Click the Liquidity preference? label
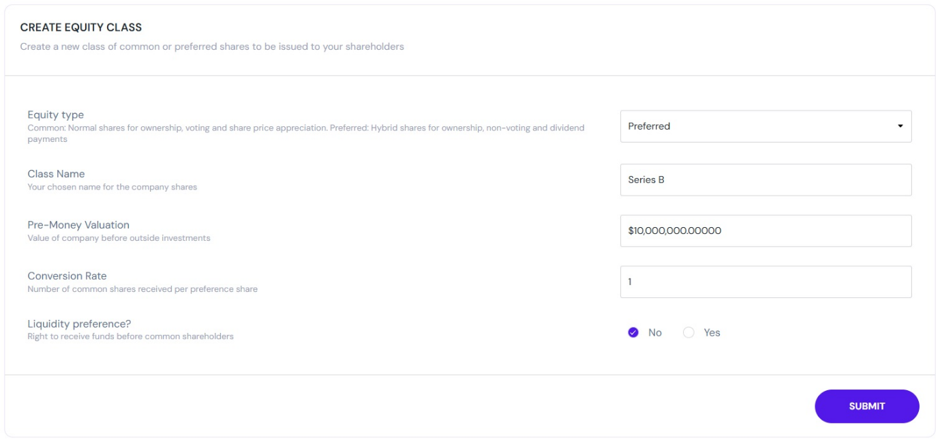 coord(79,324)
